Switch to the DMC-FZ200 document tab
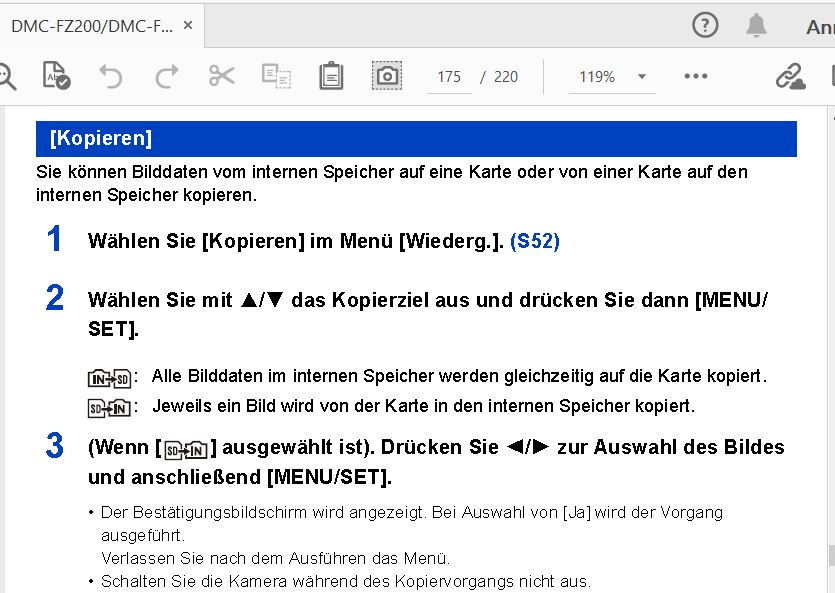Viewport: 835px width, 593px height. pyautogui.click(x=92, y=27)
